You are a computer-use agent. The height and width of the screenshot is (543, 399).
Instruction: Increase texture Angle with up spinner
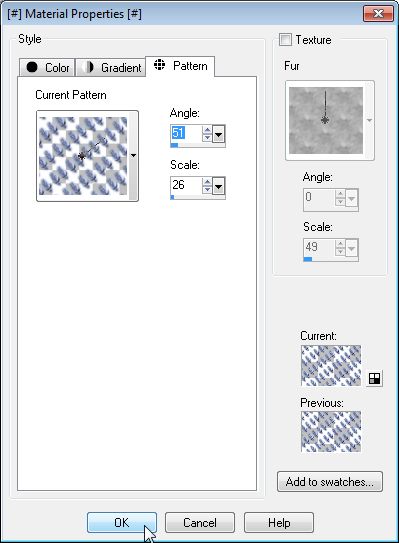point(340,194)
